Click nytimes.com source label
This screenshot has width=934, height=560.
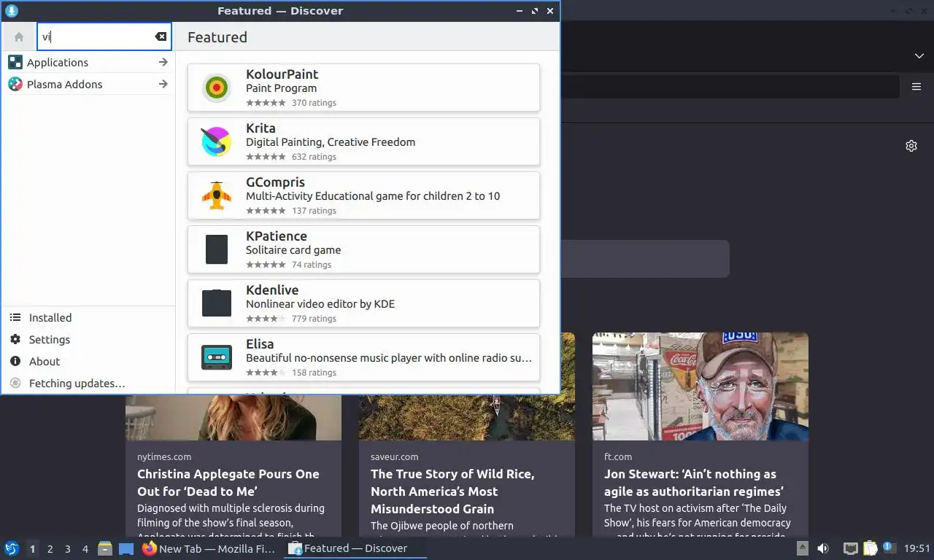point(164,457)
